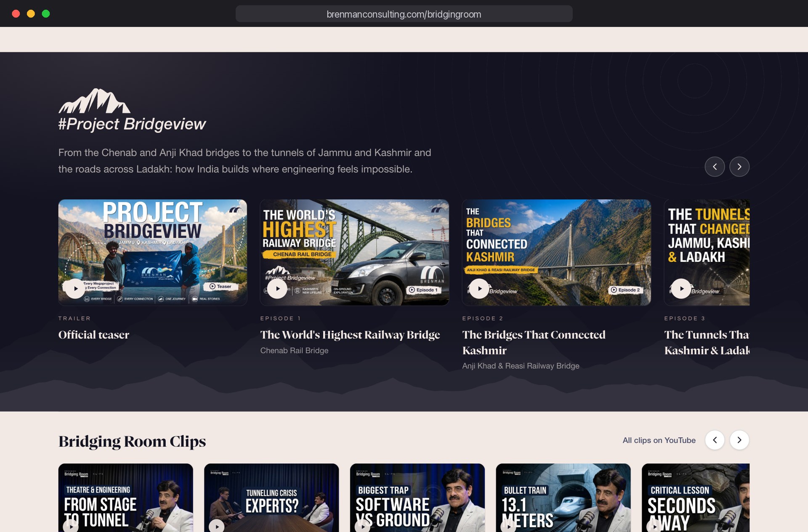The width and height of the screenshot is (808, 532).
Task: Play Episode 1 Chenab Rail Bridge video
Action: pos(277,289)
